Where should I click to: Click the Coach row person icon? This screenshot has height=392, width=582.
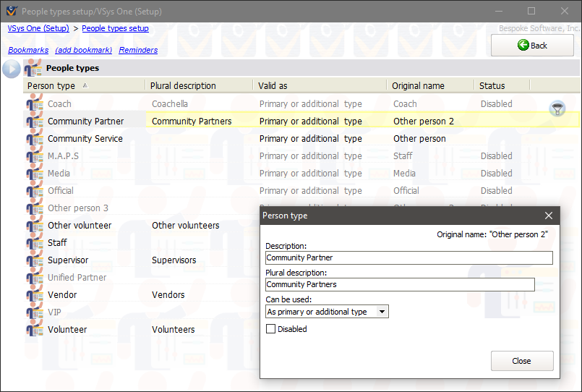(34, 104)
